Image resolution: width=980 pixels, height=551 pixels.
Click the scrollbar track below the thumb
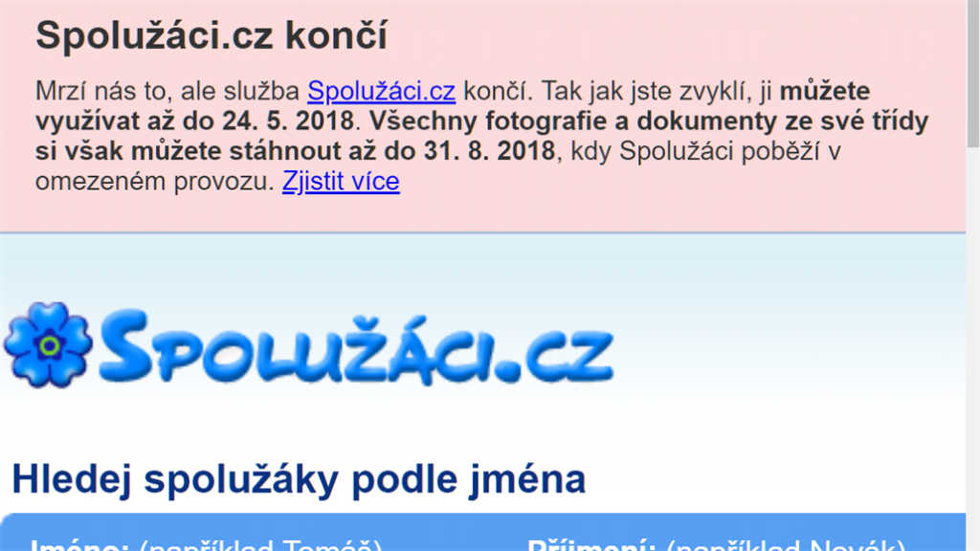(x=972, y=350)
